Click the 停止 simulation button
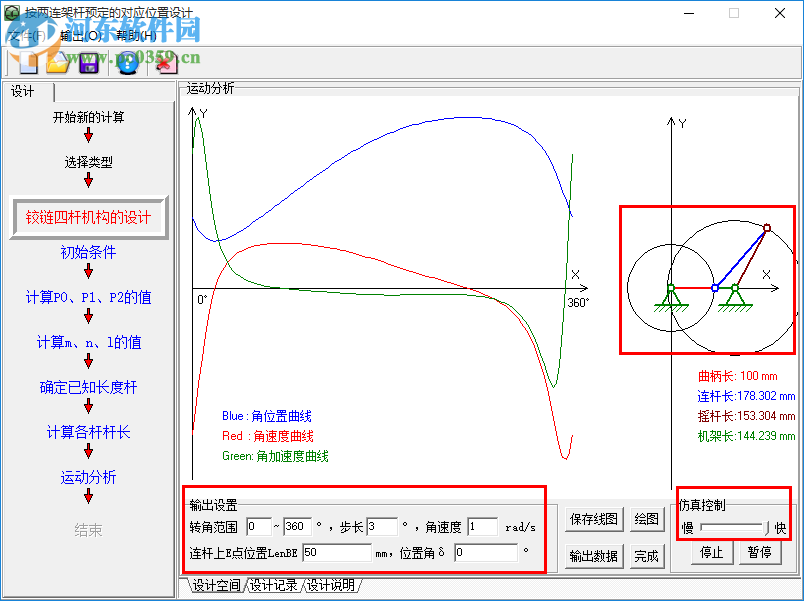The height and width of the screenshot is (601, 804). (x=711, y=552)
